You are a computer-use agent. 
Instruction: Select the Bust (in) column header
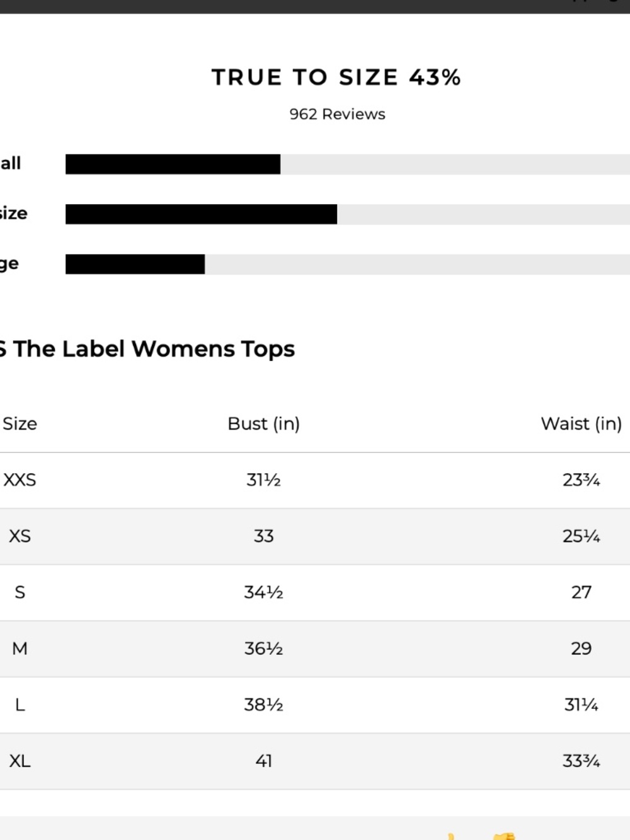[x=263, y=423]
